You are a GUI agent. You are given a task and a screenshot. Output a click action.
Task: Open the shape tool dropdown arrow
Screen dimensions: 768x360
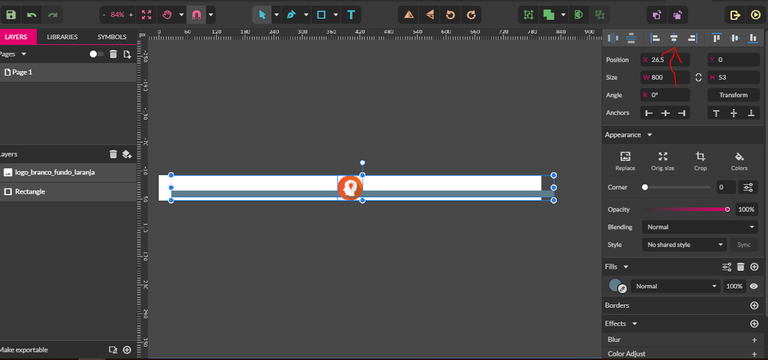point(336,15)
